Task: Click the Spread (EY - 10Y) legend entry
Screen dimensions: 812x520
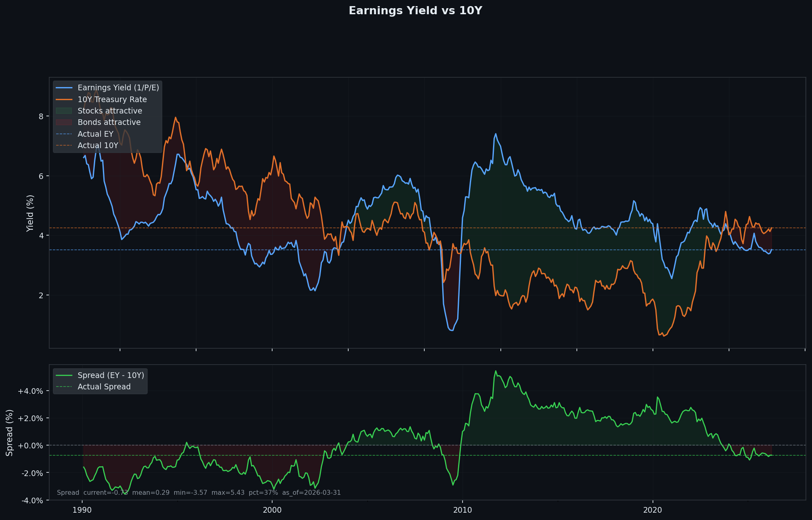Action: tap(111, 376)
